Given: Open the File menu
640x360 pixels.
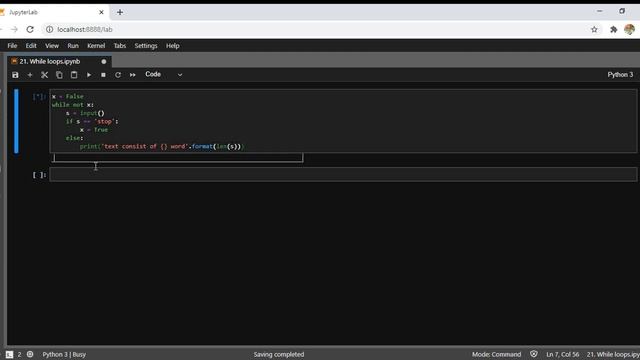Looking at the screenshot, I should tap(12, 46).
